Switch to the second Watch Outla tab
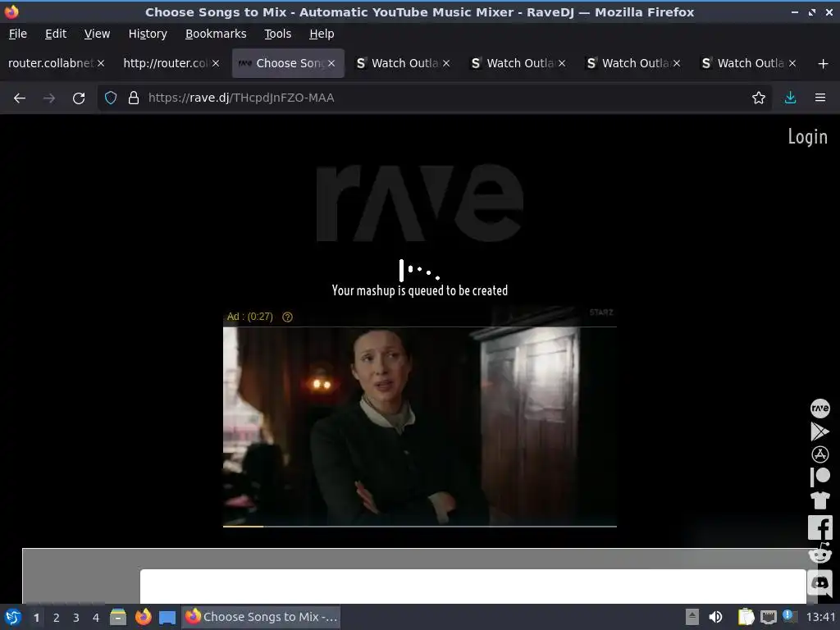 pyautogui.click(x=519, y=63)
